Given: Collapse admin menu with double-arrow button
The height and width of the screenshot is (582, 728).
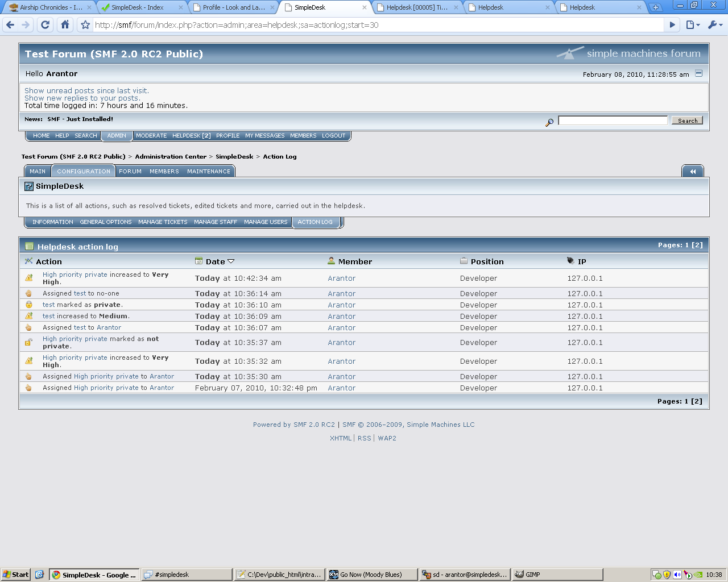Looking at the screenshot, I should pos(693,171).
